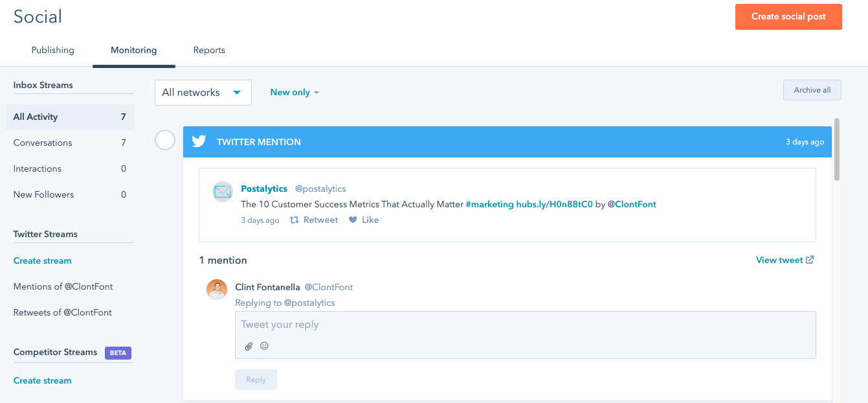Click the @ClontFont mention in the tweet text
868x403 pixels.
(x=632, y=204)
